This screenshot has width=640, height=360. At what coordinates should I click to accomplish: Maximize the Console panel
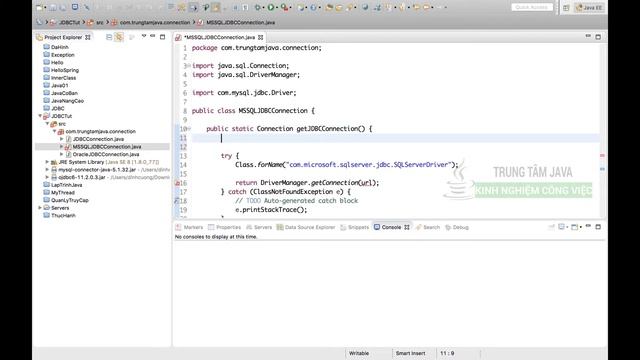(598, 227)
